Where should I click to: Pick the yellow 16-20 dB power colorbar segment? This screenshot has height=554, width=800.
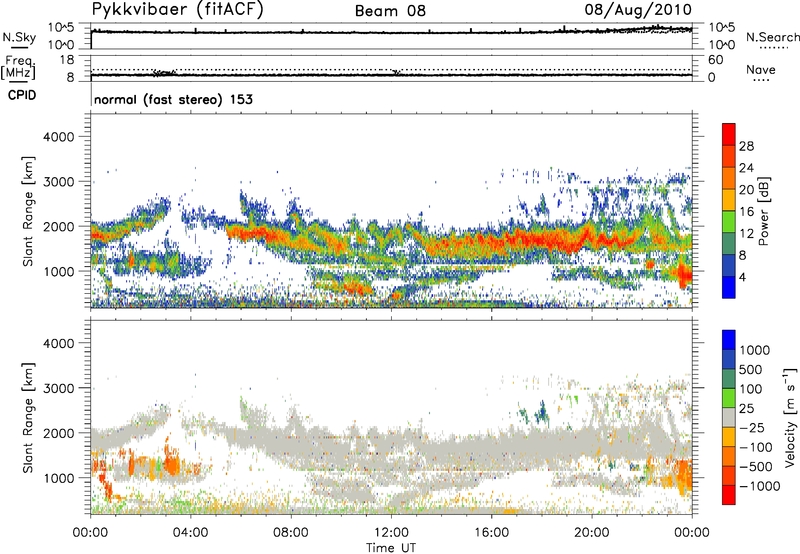[729, 200]
